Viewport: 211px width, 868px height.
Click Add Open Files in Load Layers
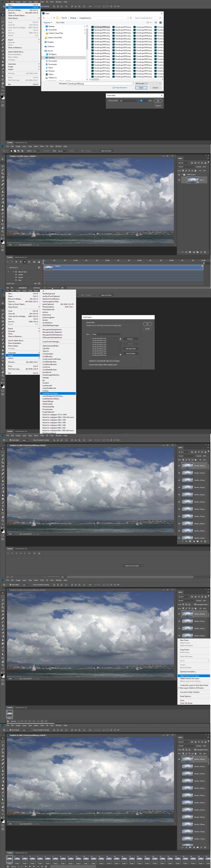coord(131,349)
